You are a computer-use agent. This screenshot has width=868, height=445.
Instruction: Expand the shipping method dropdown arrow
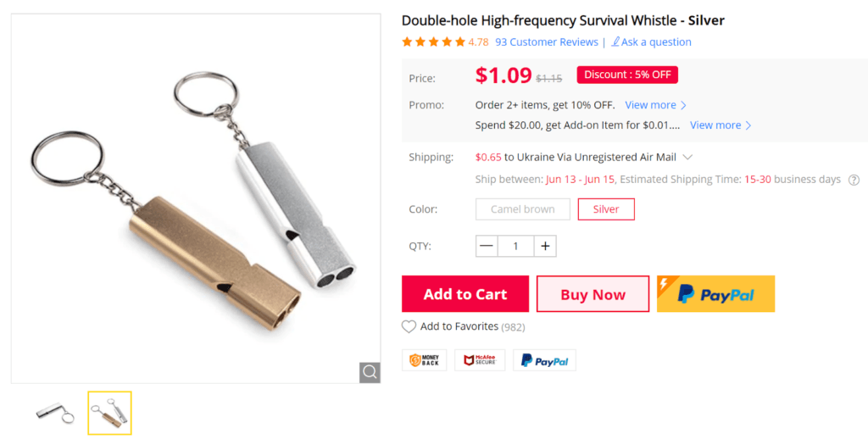[687, 157]
